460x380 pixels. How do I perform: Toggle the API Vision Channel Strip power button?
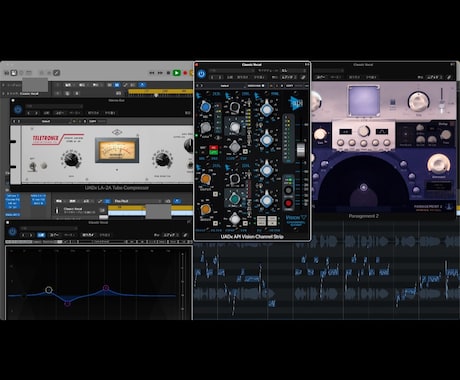pos(201,74)
